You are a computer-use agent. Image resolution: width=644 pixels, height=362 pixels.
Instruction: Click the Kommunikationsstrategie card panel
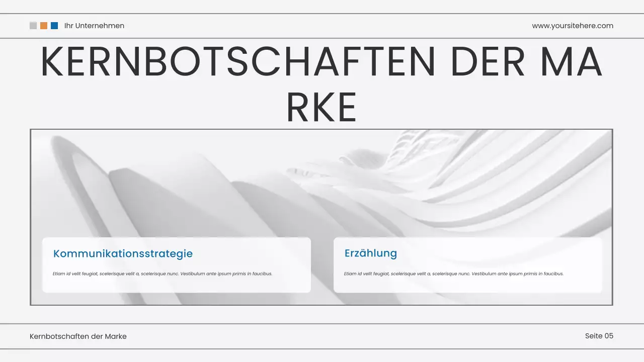pos(176,265)
